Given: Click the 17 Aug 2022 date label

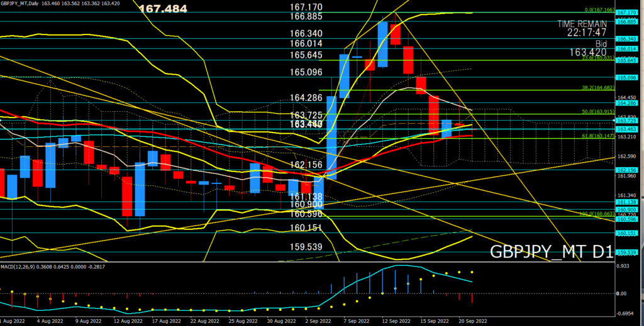Looking at the screenshot, I should 165,321.
